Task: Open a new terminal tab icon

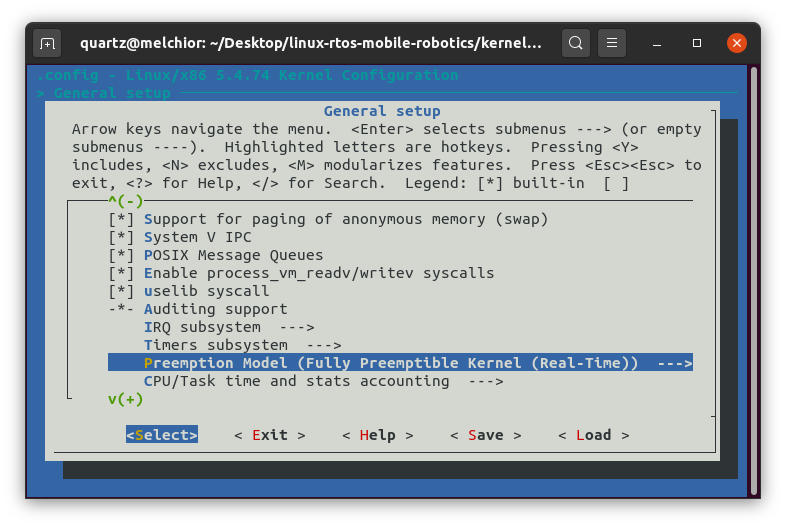Action: point(47,43)
